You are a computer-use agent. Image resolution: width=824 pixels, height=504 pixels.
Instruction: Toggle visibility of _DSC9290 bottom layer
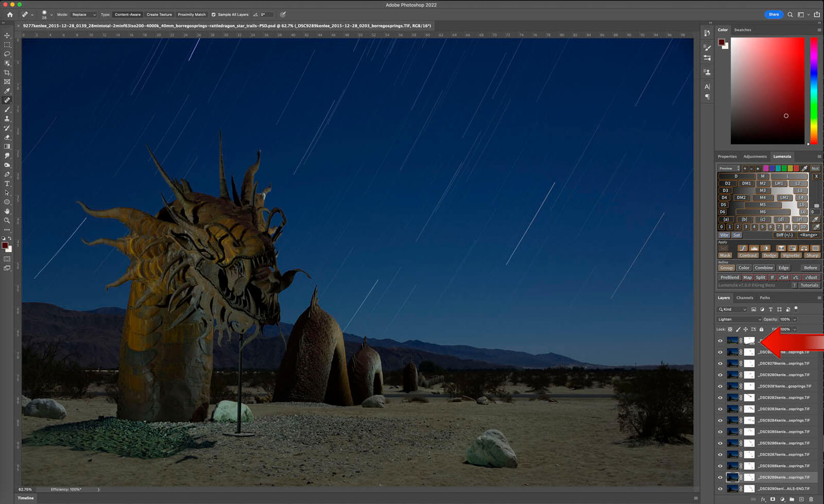[x=720, y=489]
